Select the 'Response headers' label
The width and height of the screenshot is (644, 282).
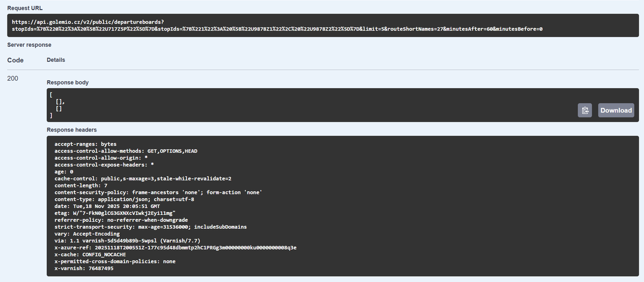(x=71, y=130)
